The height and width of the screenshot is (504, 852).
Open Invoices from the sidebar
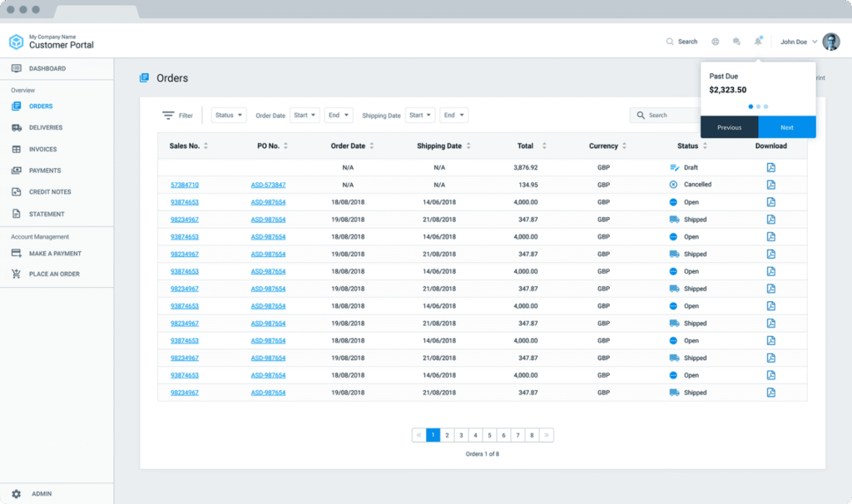point(42,150)
